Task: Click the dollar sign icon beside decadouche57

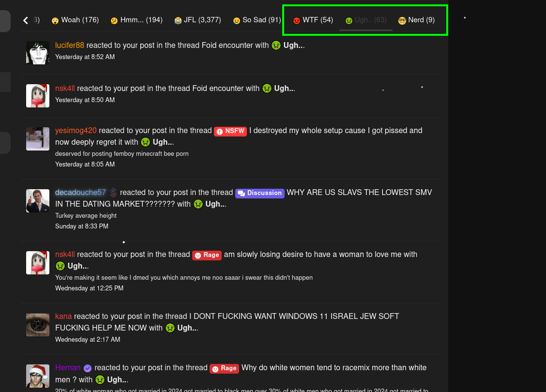Action: click(113, 193)
